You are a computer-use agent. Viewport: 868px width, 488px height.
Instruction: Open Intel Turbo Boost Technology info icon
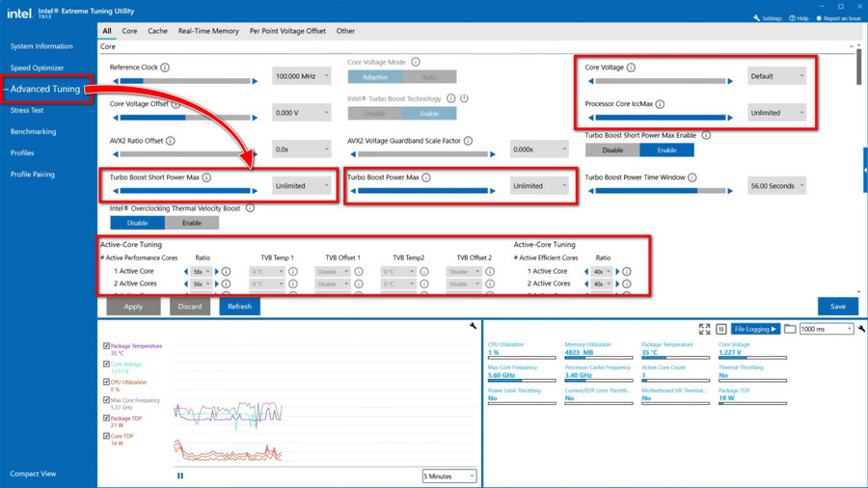pyautogui.click(x=451, y=98)
